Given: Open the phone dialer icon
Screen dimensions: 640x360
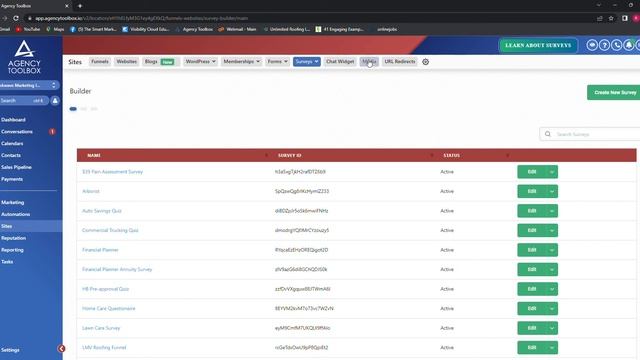Looking at the screenshot, I should tap(616, 45).
